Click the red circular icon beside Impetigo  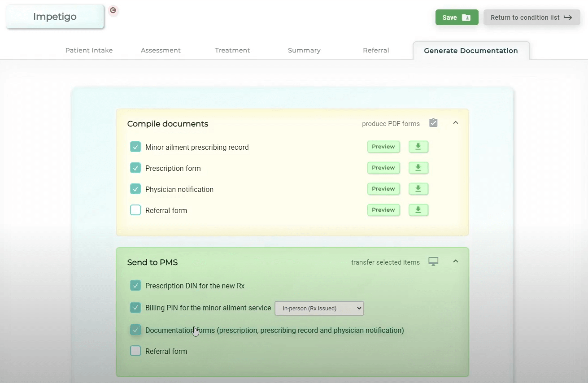[113, 10]
